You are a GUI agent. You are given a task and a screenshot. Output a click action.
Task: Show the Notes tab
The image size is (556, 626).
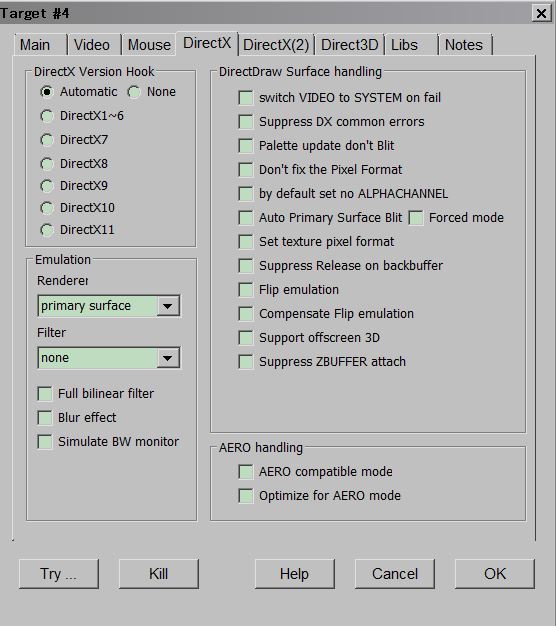click(465, 44)
